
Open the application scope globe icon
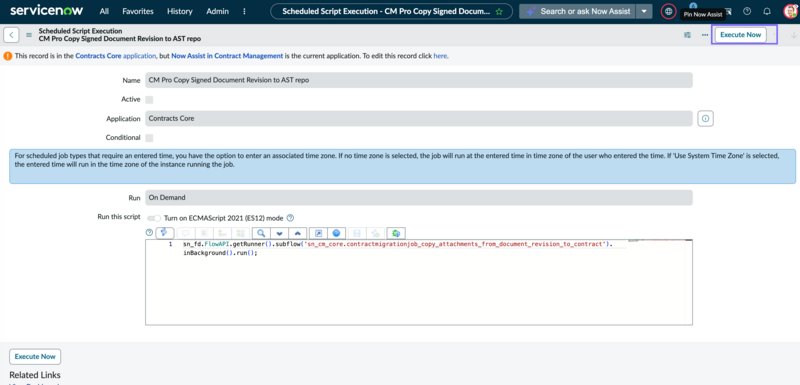[668, 11]
